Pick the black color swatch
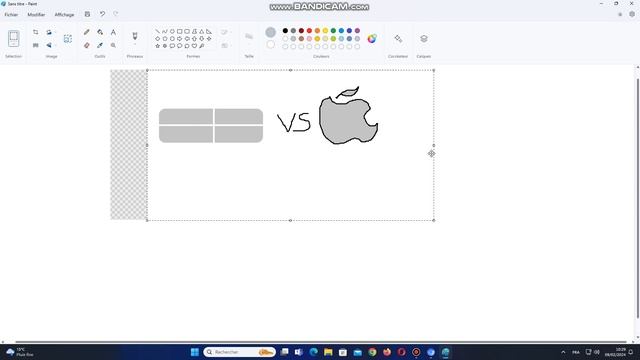640x360 pixels. (x=285, y=31)
